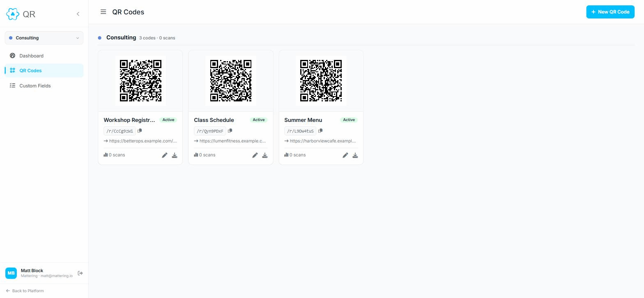Click the harborviewcafe.example destination URL

(x=323, y=141)
